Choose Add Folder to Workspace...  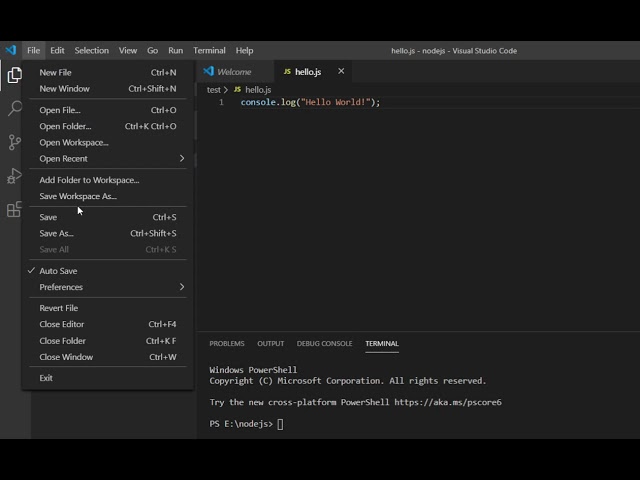pyautogui.click(x=108, y=180)
